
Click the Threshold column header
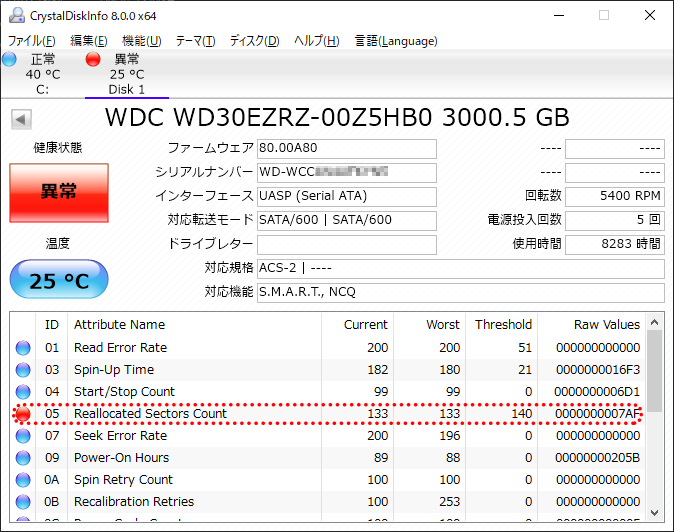pos(502,324)
